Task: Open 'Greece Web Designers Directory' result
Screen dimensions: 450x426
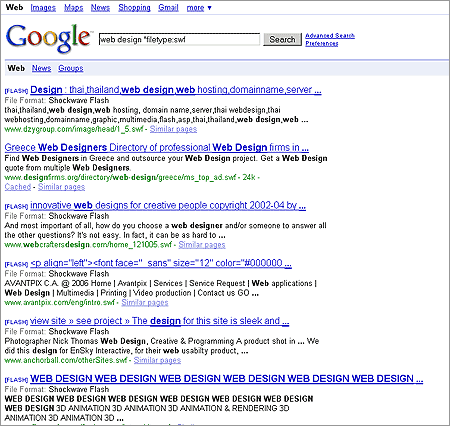Action: pos(157,147)
